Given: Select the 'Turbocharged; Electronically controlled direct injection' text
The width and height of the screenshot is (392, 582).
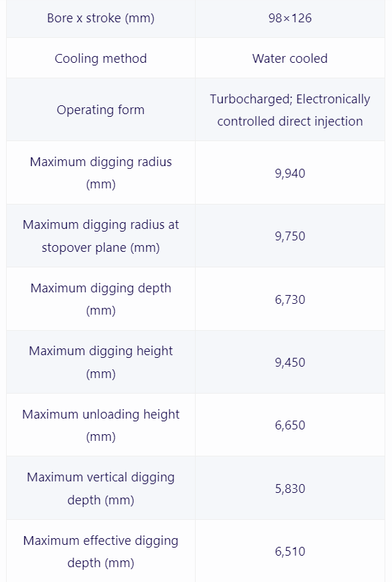Looking at the screenshot, I should point(290,110).
